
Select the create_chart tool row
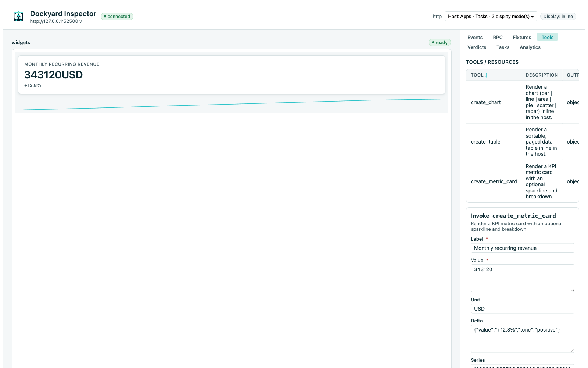coord(522,102)
